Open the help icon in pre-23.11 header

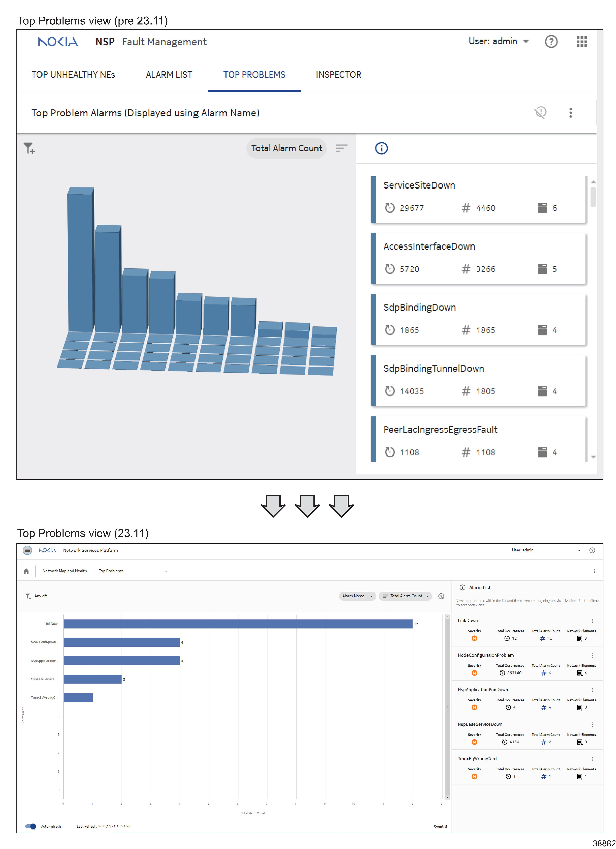pos(551,42)
